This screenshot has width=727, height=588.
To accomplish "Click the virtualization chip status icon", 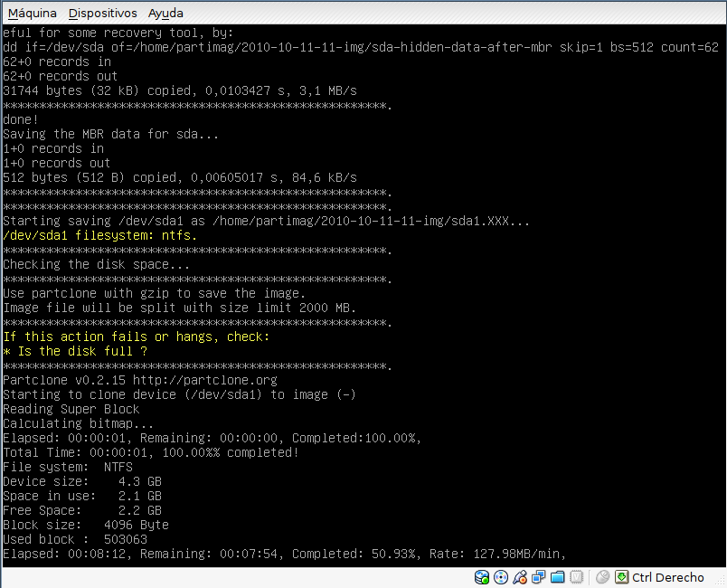I will point(577,577).
